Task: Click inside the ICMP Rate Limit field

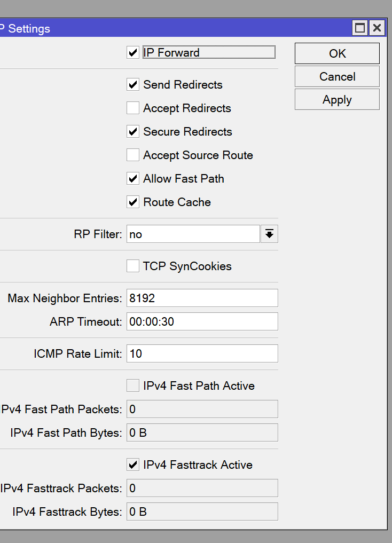Action: (202, 353)
